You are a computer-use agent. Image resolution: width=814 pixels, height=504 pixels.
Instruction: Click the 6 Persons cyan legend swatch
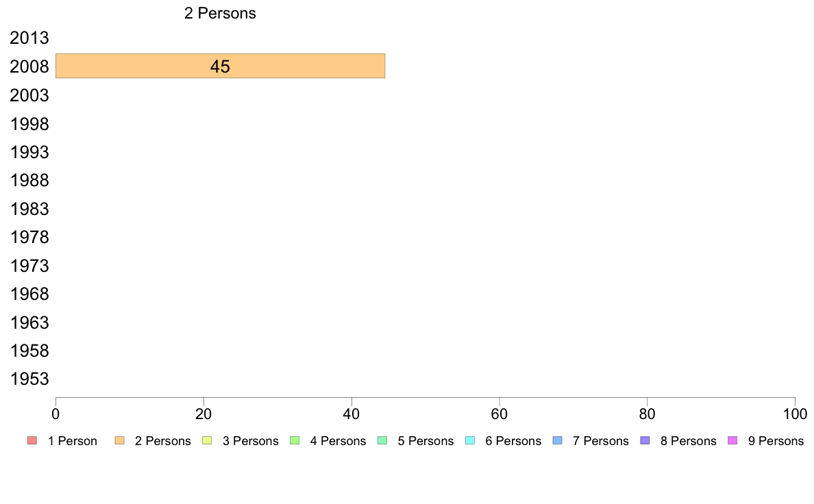(470, 441)
